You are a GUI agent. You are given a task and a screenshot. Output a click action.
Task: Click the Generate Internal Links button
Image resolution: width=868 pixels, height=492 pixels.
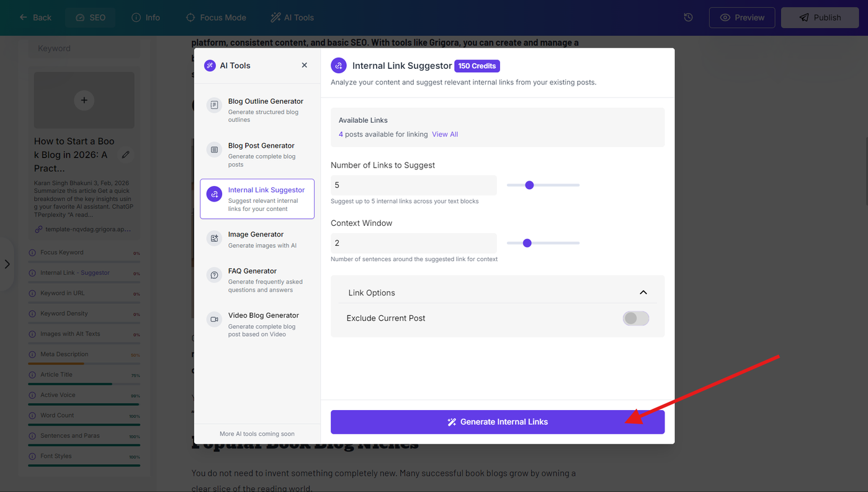[498, 422]
